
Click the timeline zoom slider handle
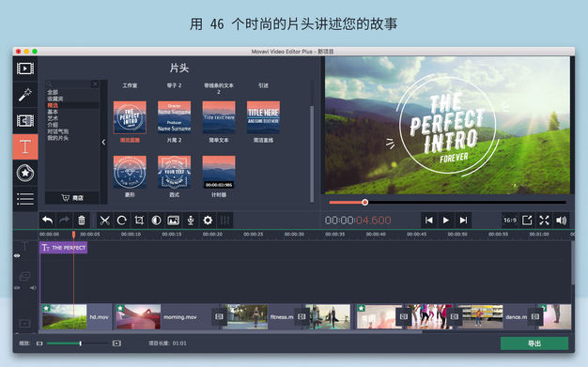pyautogui.click(x=80, y=344)
